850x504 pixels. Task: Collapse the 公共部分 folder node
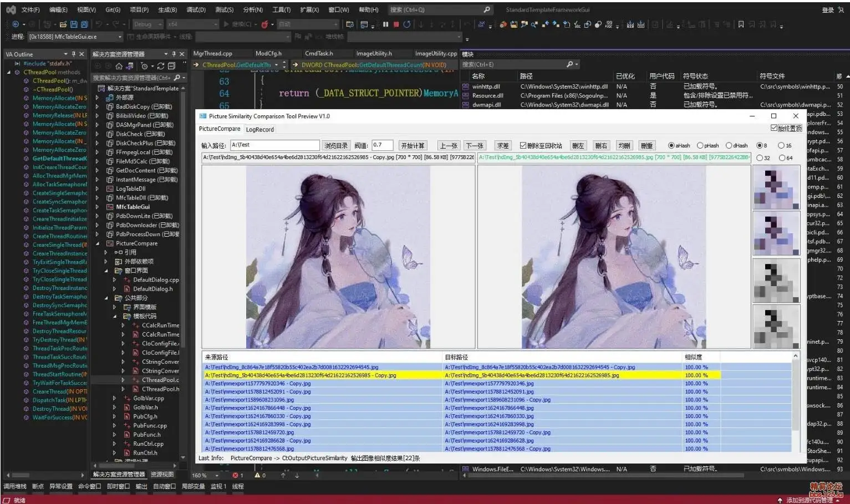coord(106,298)
